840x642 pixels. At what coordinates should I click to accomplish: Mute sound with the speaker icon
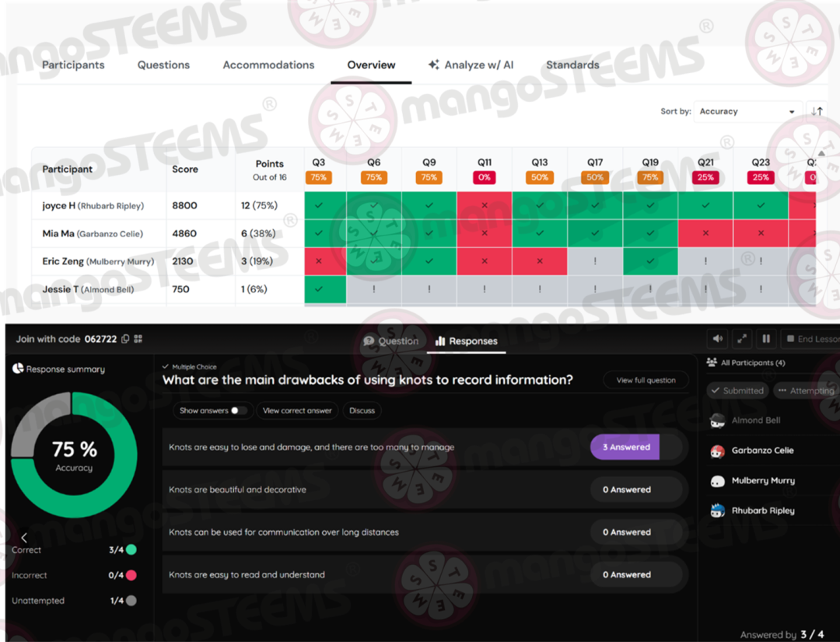[718, 339]
